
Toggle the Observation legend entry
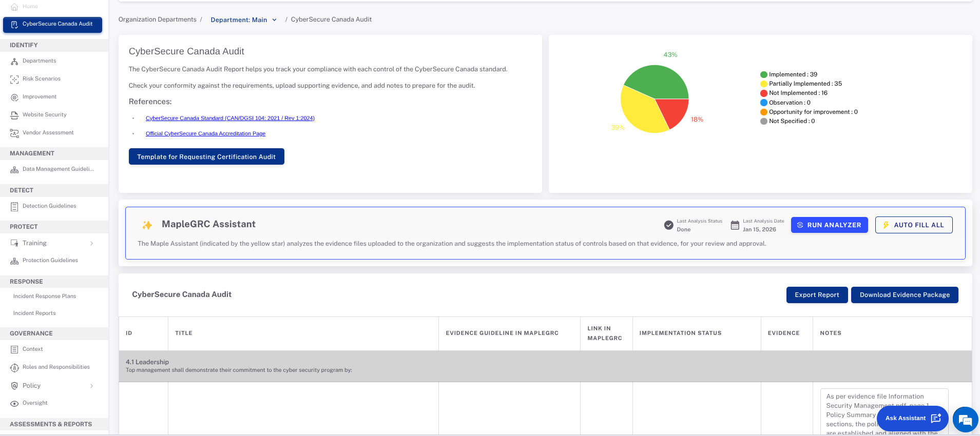(x=785, y=103)
